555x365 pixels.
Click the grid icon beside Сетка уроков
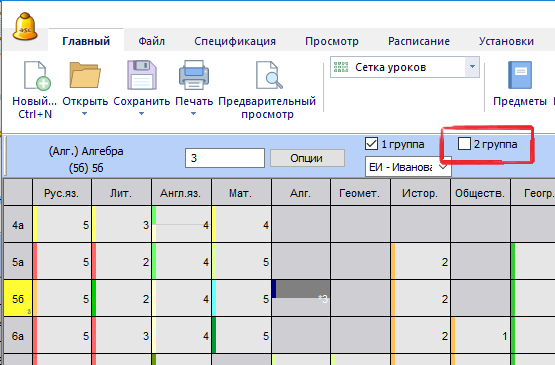[341, 67]
